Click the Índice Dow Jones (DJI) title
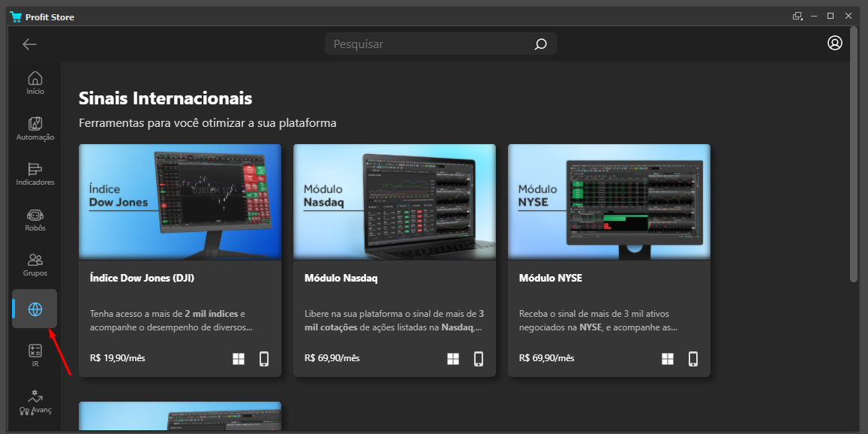The height and width of the screenshot is (434, 868). [143, 279]
